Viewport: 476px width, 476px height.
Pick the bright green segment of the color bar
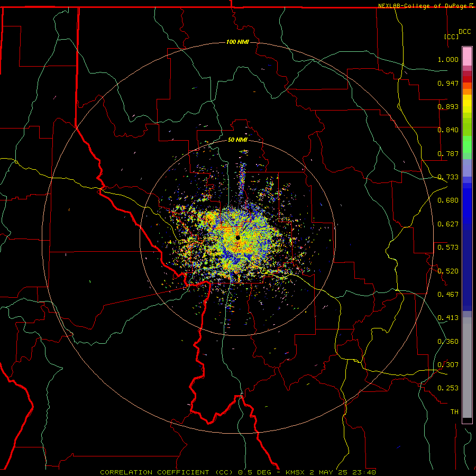point(467,144)
